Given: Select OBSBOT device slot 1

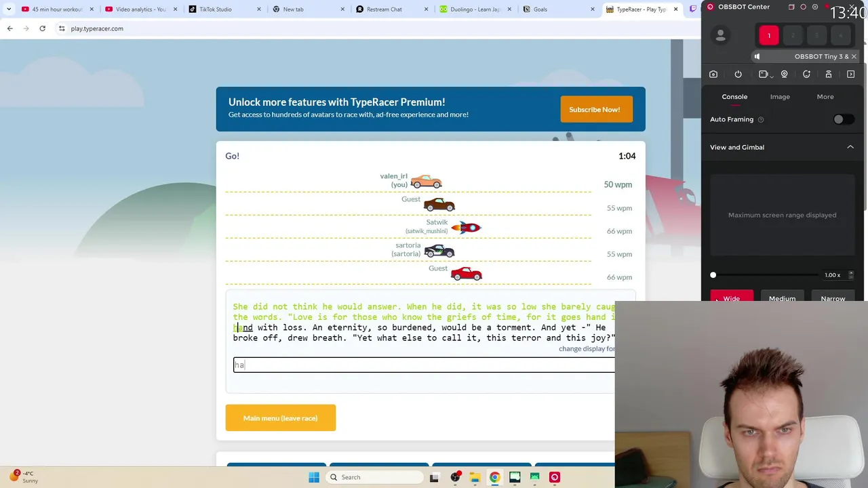Looking at the screenshot, I should (x=768, y=35).
